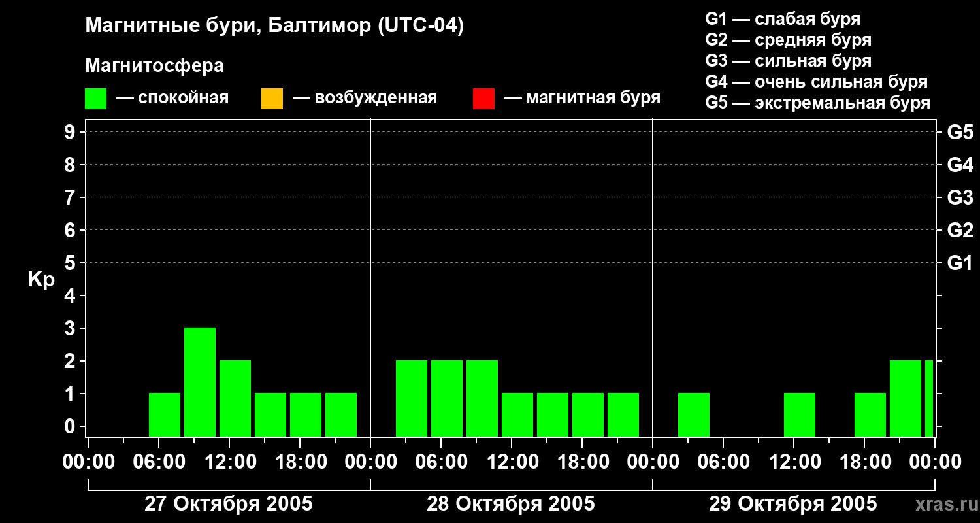The image size is (980, 523).
Task: Click the red 'магнитная буря' legend swatch
Action: [483, 99]
